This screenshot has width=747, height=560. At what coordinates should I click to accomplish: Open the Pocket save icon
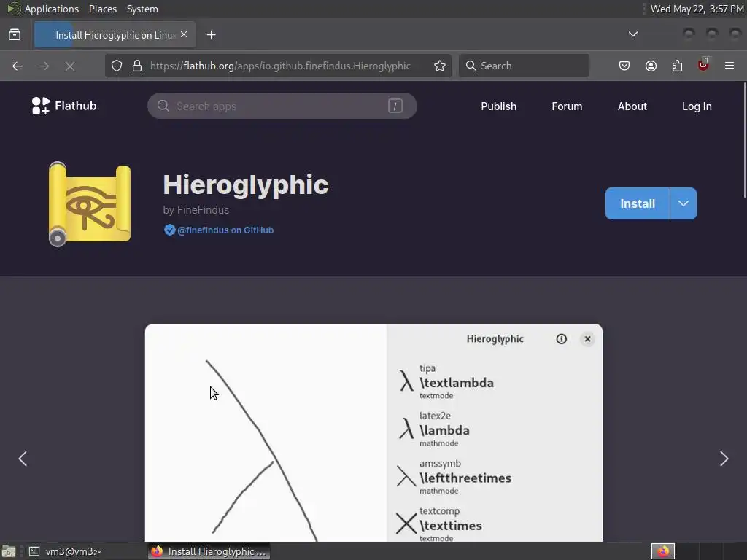click(x=624, y=66)
